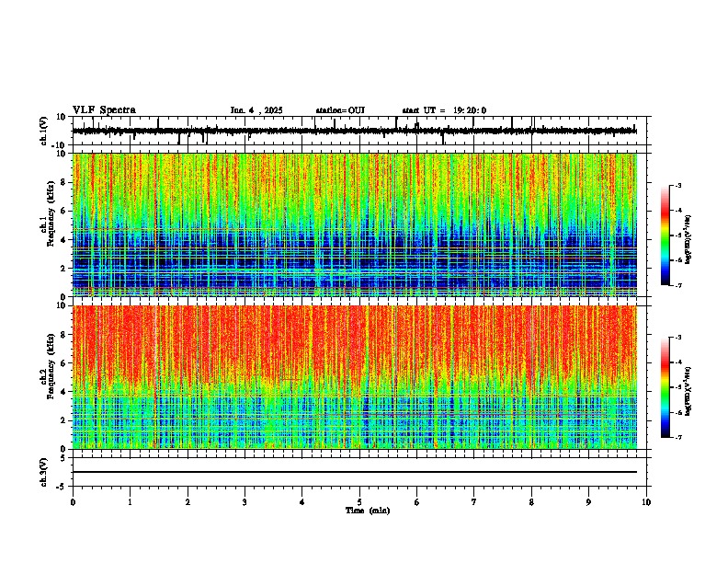
Task: Click the ch.1(V) waveform axis label
Action: tap(44, 131)
